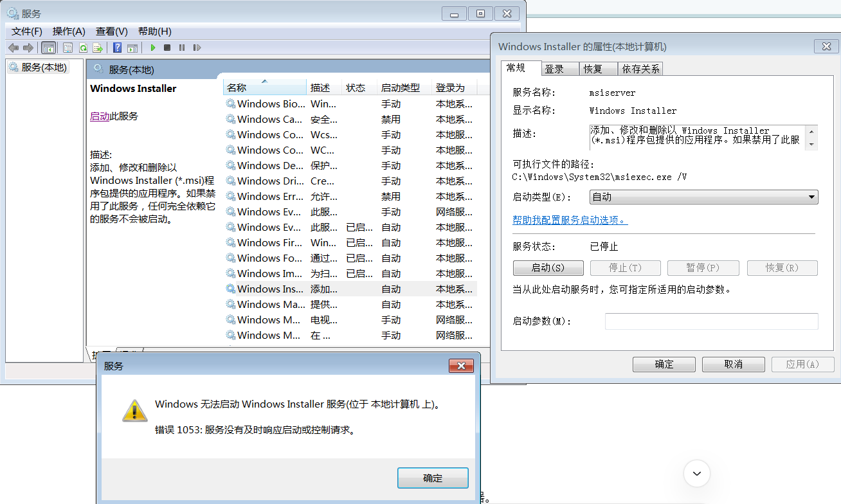This screenshot has height=504, width=841.
Task: Click 确定 in the Windows Installer properties dialog
Action: coord(664,364)
